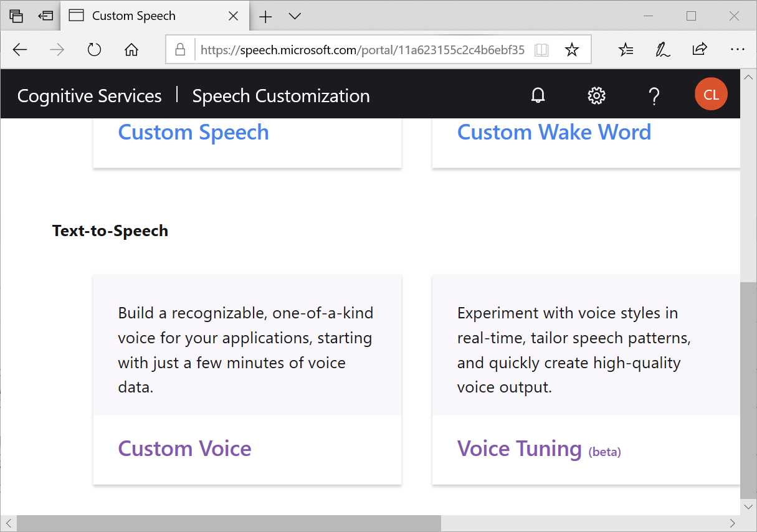This screenshot has height=532, width=757.
Task: Star this page as a favorite
Action: tap(571, 49)
